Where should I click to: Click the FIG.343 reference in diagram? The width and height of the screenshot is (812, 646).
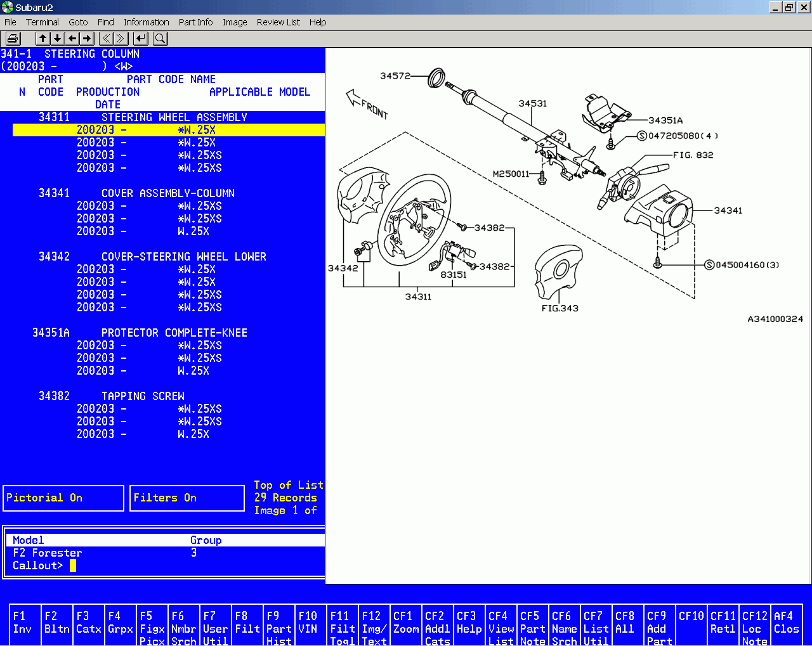pos(560,308)
